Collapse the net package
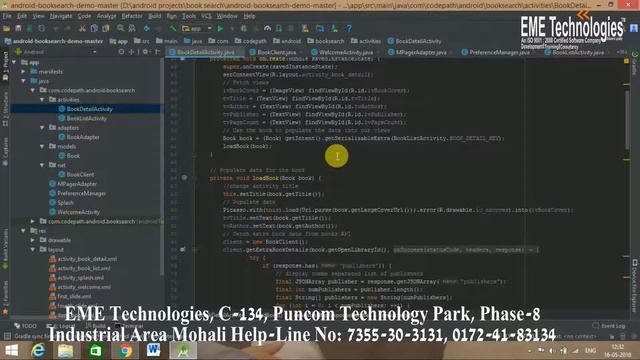Image resolution: width=640 pixels, height=360 pixels. tap(42, 165)
